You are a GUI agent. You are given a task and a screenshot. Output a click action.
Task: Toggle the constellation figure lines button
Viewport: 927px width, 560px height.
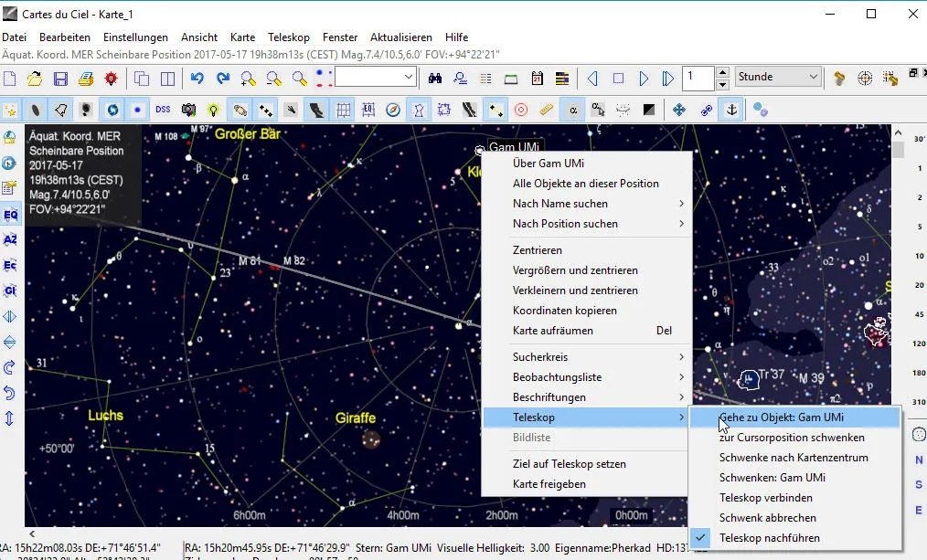pos(419,110)
